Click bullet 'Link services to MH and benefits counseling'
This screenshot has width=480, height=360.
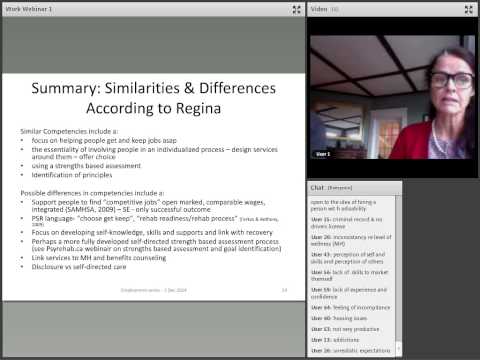[99, 258]
